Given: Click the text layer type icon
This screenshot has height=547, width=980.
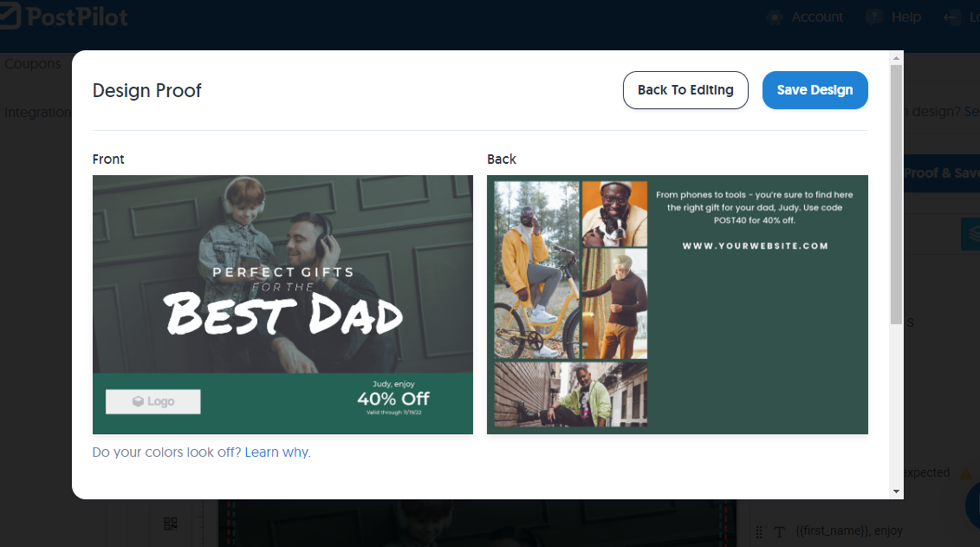Looking at the screenshot, I should pos(779,532).
